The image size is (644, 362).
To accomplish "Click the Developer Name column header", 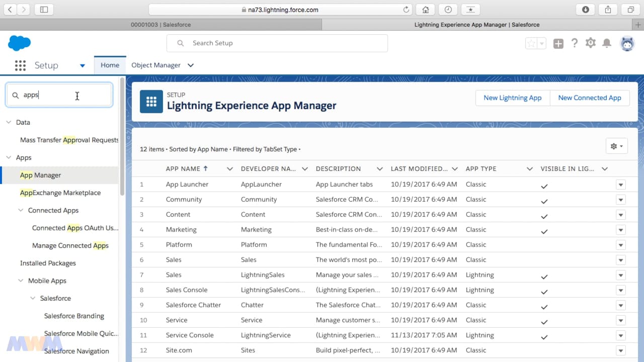I will tap(268, 169).
